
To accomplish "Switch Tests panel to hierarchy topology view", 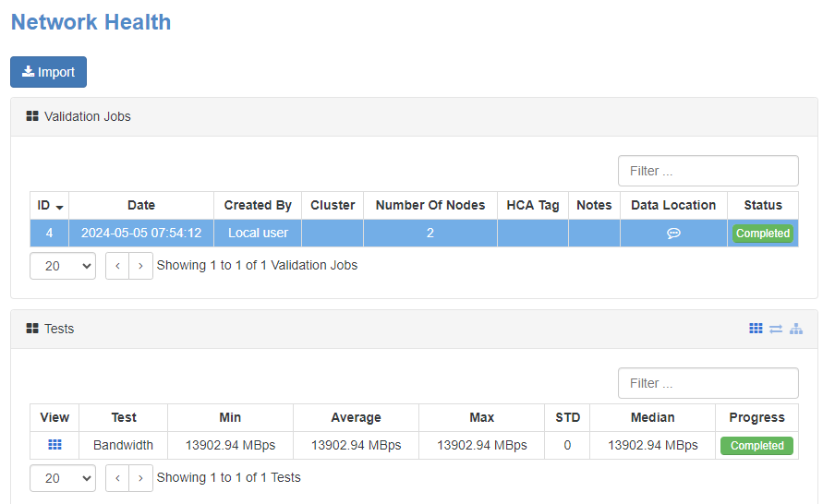I will point(796,329).
